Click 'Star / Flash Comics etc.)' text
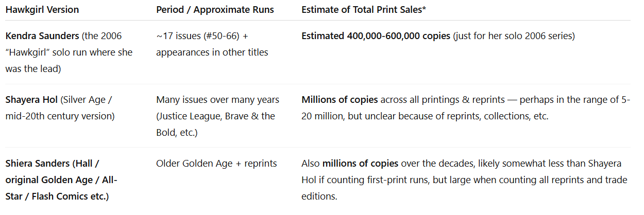 [57, 196]
